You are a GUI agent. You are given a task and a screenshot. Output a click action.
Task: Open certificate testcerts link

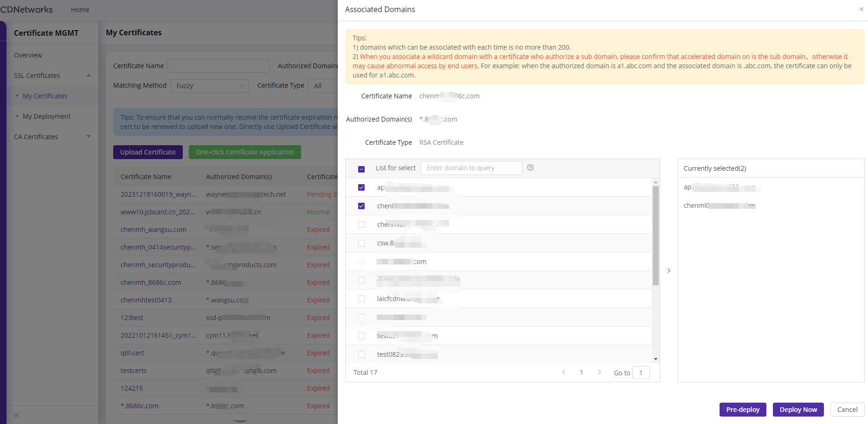point(134,371)
